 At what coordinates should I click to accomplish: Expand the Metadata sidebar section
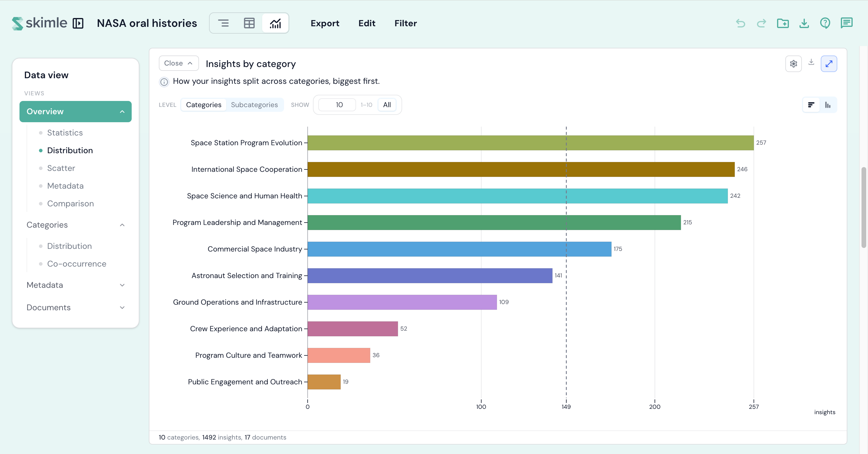(x=76, y=285)
